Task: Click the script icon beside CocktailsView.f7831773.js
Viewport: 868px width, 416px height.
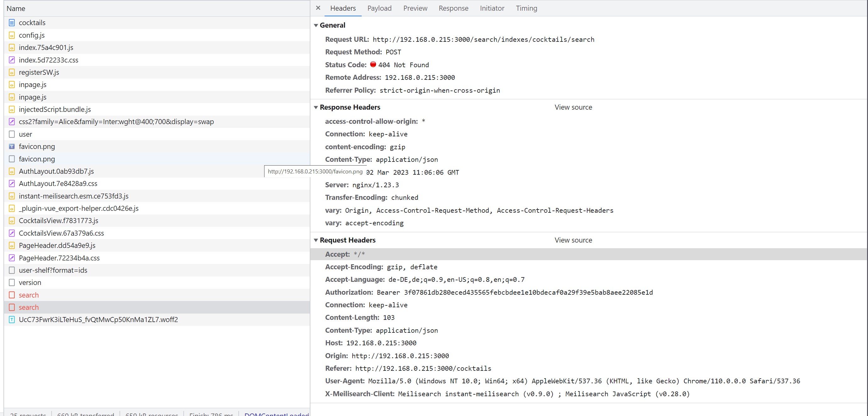Action: click(x=12, y=221)
